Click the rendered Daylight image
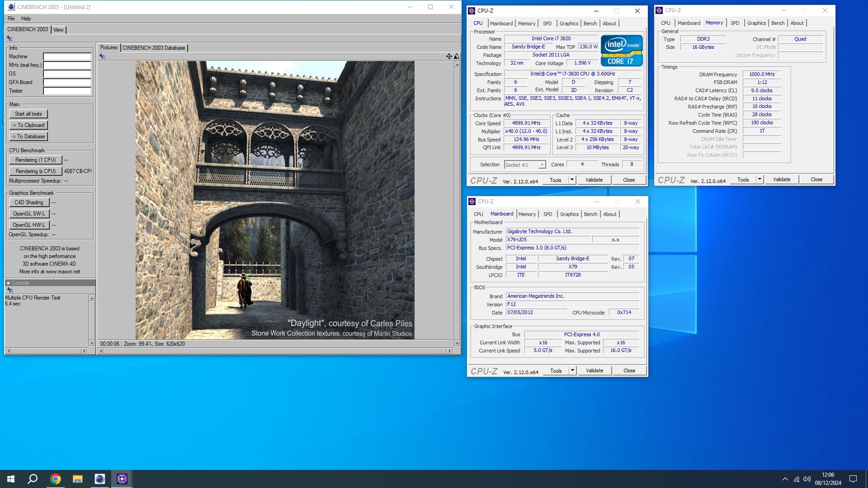Viewport: 868px width, 488px height. [x=275, y=200]
